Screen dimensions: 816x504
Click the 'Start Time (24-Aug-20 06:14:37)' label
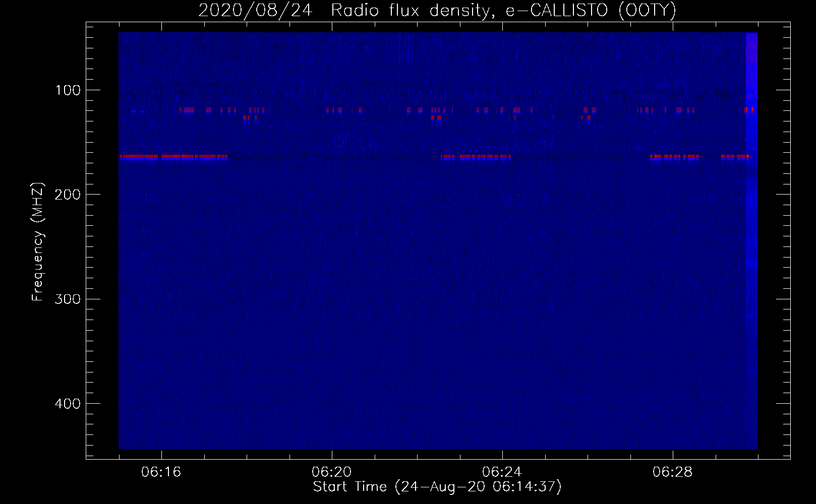click(437, 487)
